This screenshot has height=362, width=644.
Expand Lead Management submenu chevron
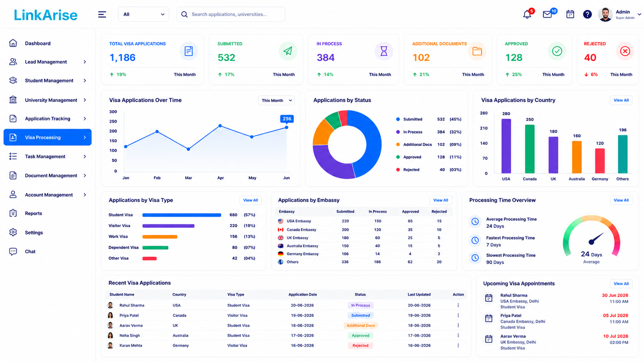coord(85,62)
